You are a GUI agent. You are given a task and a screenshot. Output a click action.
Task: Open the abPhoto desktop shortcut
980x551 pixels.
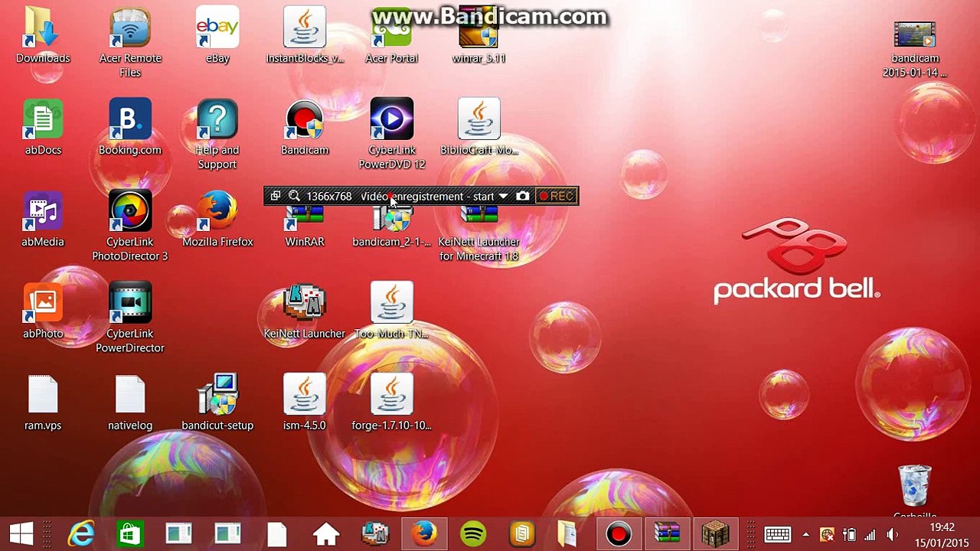coord(43,311)
